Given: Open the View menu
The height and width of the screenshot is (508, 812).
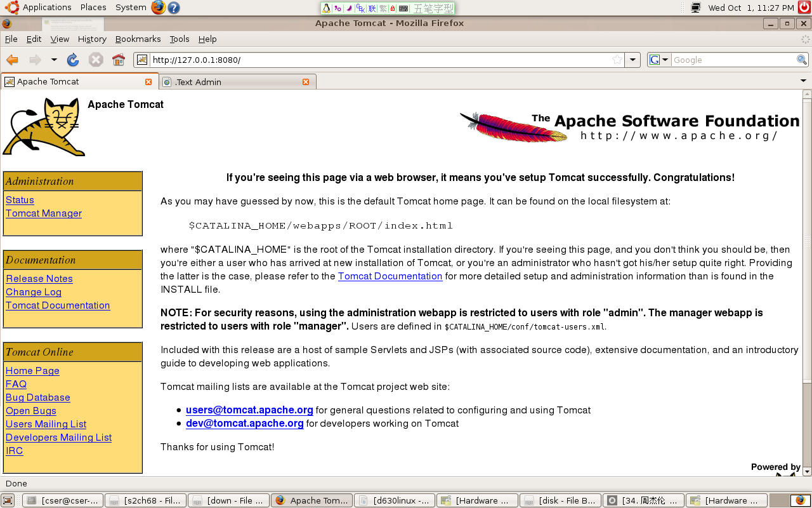Looking at the screenshot, I should (60, 39).
